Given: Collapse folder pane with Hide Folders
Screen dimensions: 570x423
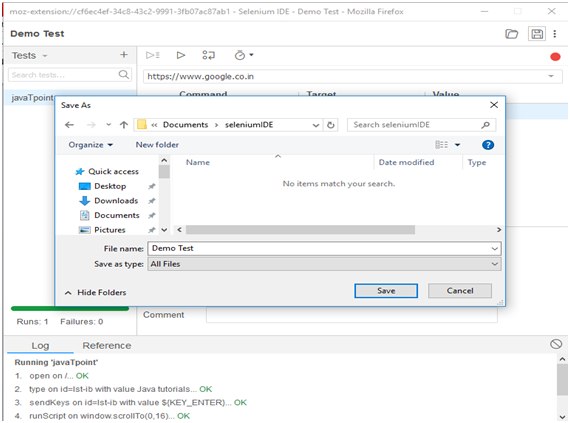Looking at the screenshot, I should click(96, 293).
